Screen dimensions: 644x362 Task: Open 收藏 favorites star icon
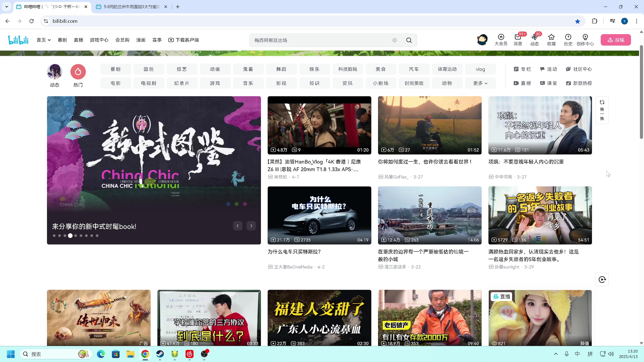coord(551,40)
